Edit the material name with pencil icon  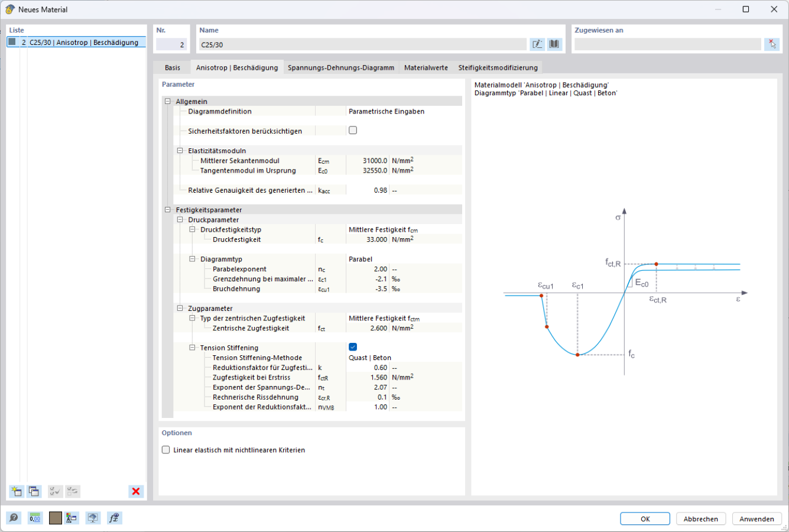tap(537, 44)
